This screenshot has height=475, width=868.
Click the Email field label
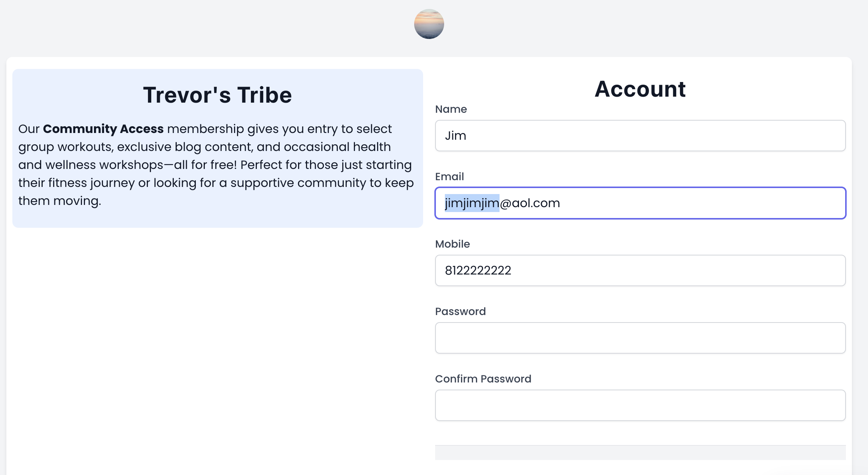click(449, 176)
